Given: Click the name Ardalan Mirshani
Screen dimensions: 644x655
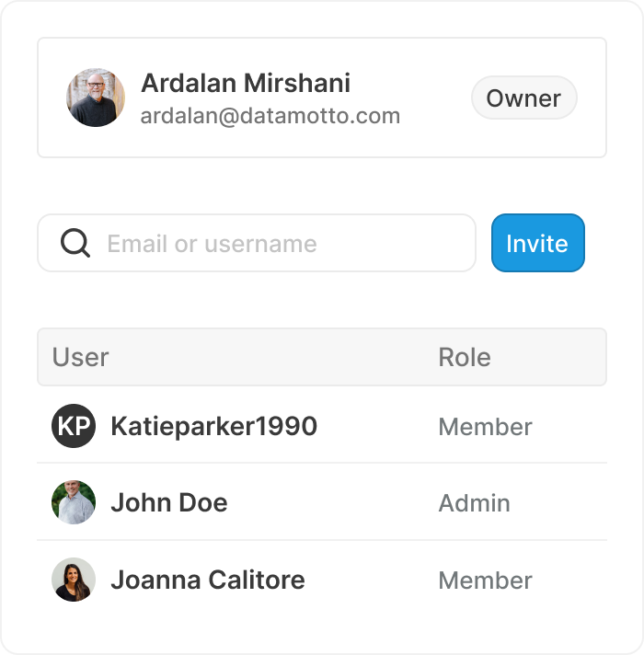Looking at the screenshot, I should [245, 83].
